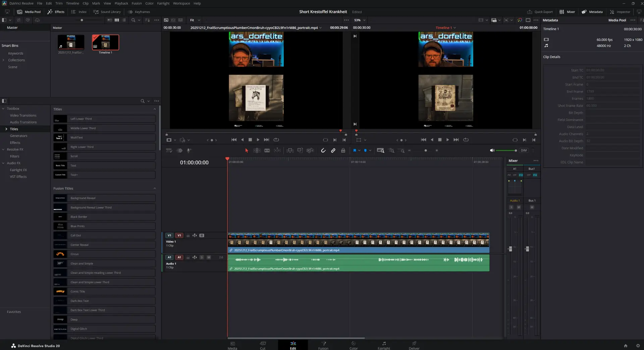
Task: Click search icon in the Effects panel
Action: click(x=143, y=101)
